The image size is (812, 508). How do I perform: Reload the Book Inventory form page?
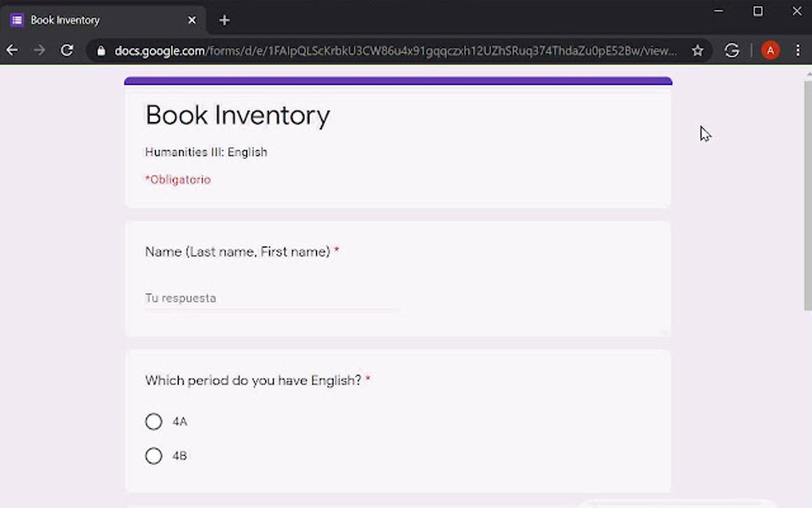click(67, 49)
